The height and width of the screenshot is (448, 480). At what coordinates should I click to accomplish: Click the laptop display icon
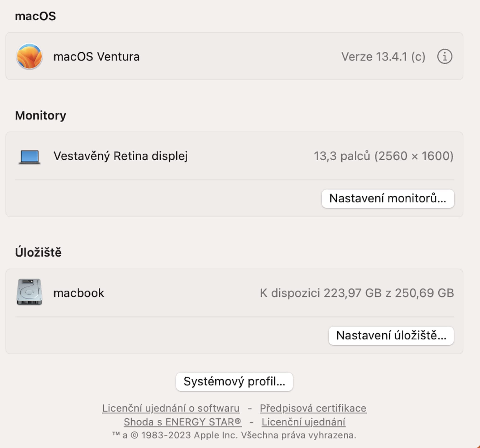coord(29,157)
